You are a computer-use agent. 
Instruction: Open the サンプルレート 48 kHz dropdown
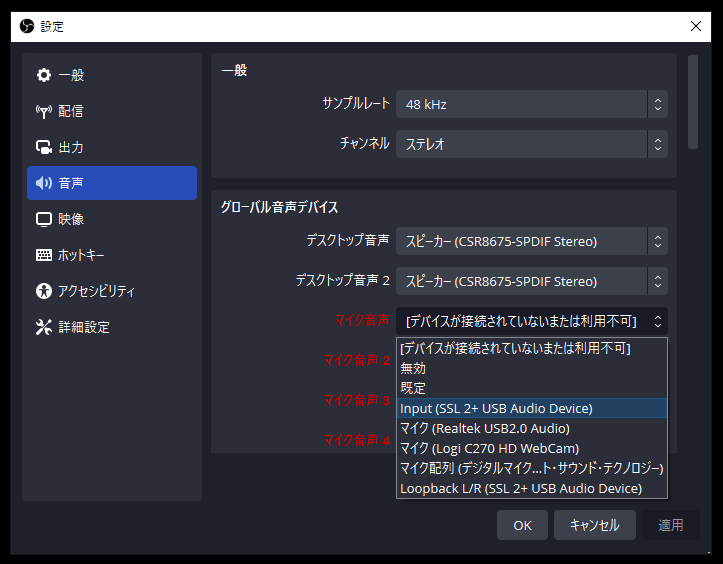(x=531, y=104)
